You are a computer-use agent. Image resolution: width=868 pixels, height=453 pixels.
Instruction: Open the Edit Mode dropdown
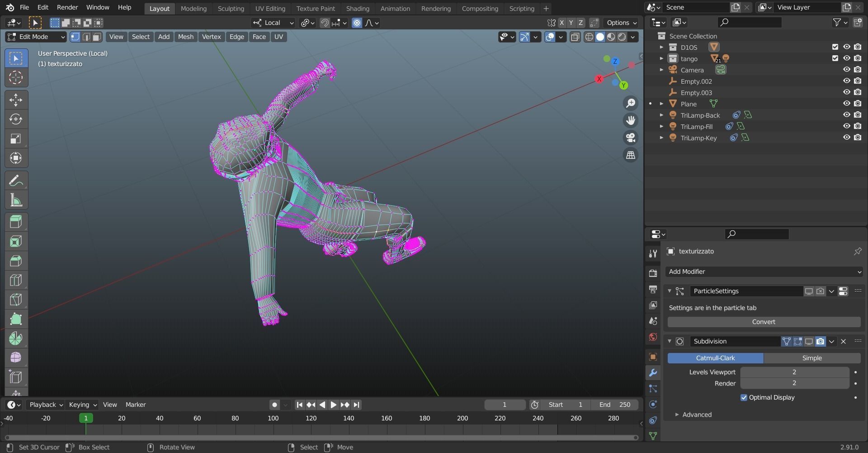tap(36, 37)
